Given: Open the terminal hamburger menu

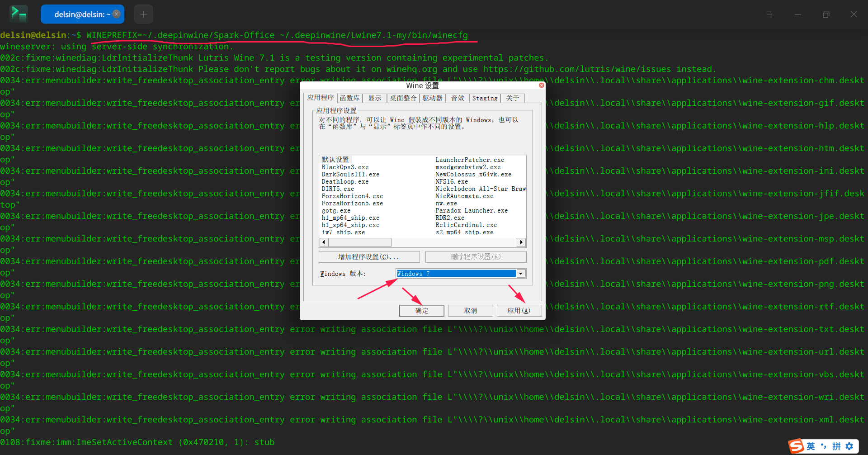Looking at the screenshot, I should pyautogui.click(x=769, y=14).
